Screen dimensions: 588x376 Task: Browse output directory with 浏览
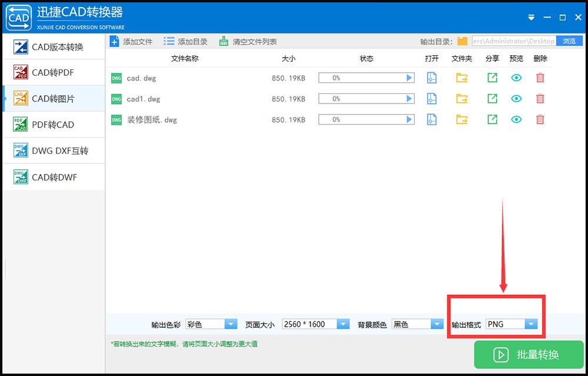(569, 41)
